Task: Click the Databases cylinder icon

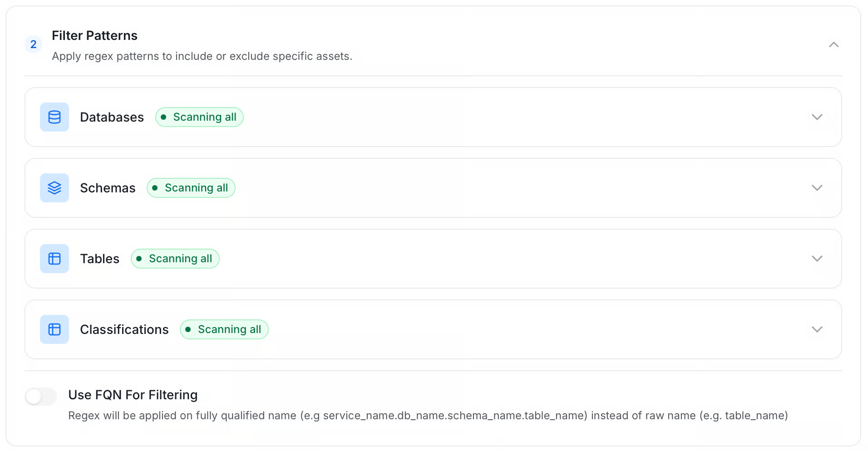Action: pyautogui.click(x=54, y=117)
